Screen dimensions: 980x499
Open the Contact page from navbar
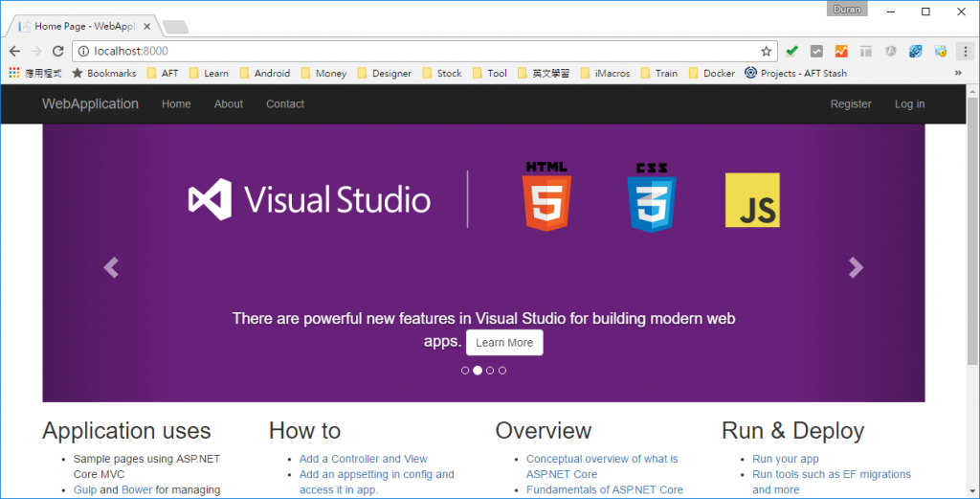pos(285,103)
